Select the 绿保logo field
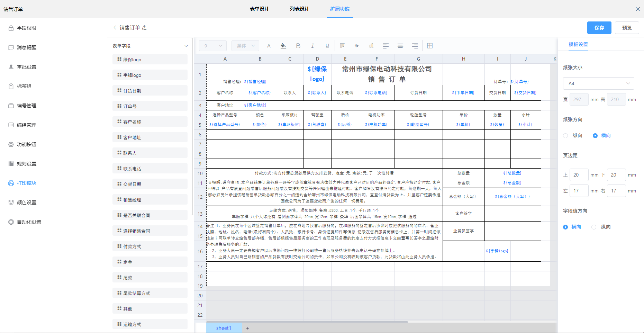The width and height of the screenshot is (644, 333). click(x=150, y=60)
